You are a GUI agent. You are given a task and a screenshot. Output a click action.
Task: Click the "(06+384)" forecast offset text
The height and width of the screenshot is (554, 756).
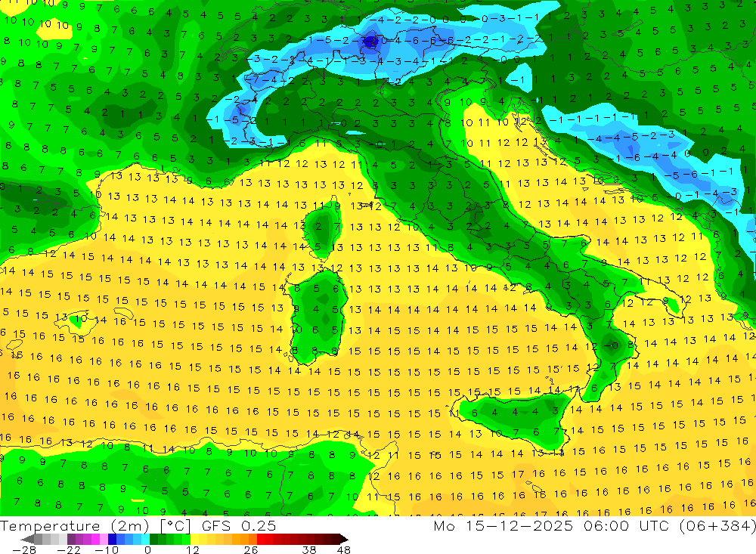(x=717, y=525)
